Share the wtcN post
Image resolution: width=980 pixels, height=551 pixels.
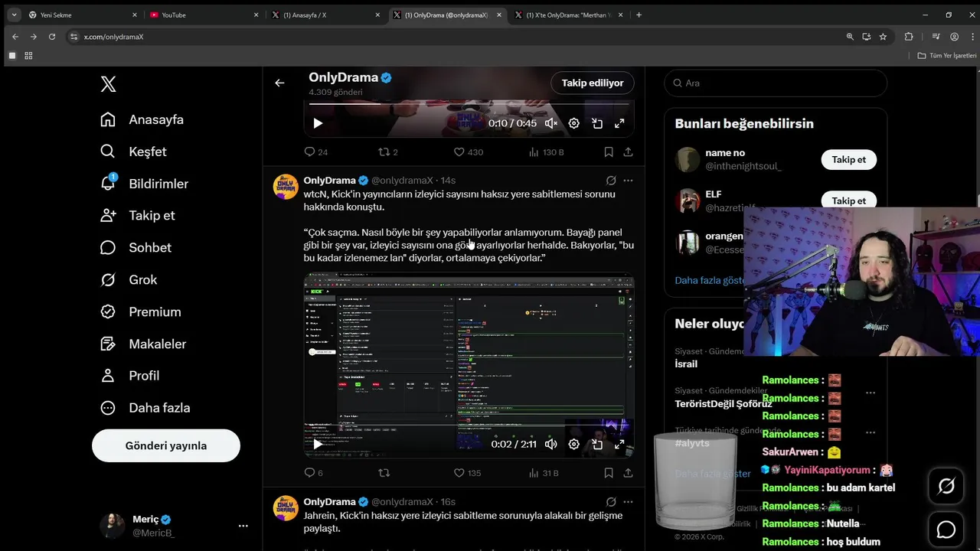[x=628, y=473]
